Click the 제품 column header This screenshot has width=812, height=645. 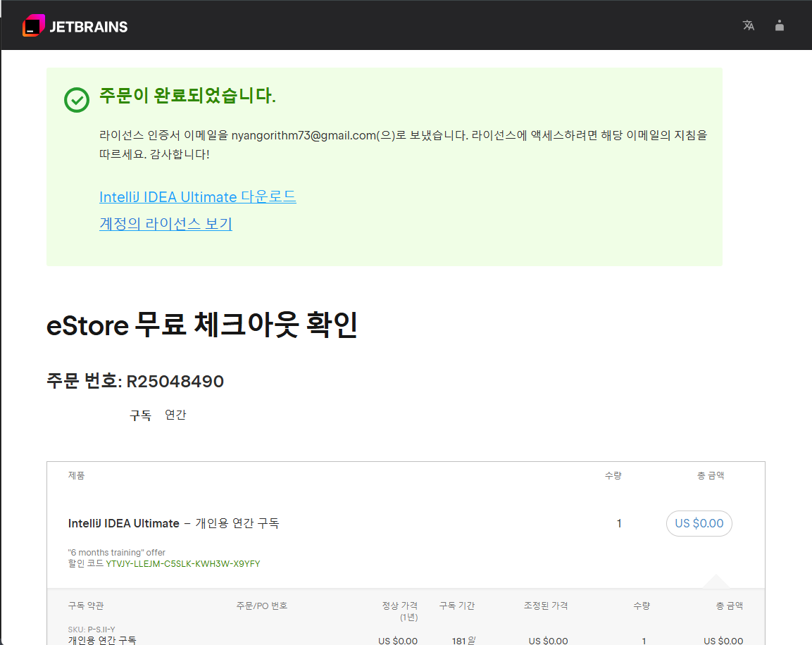[76, 475]
